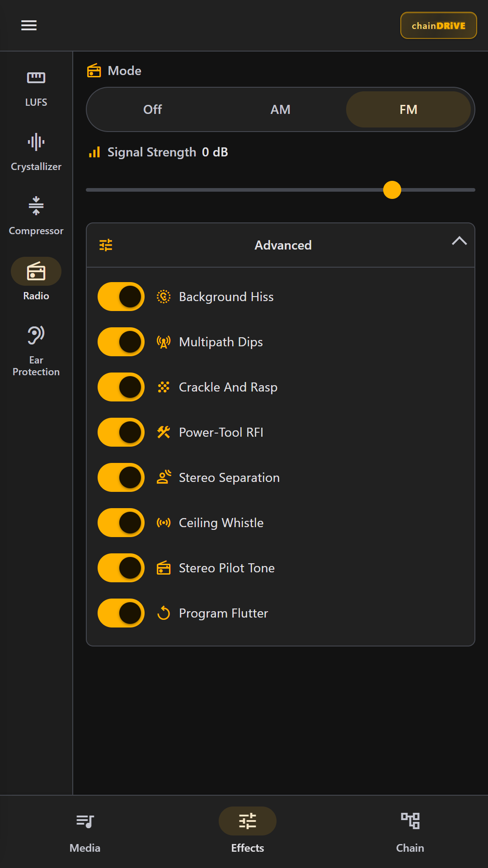Image resolution: width=488 pixels, height=868 pixels.
Task: Click the Stereo Separation person icon
Action: (164, 477)
